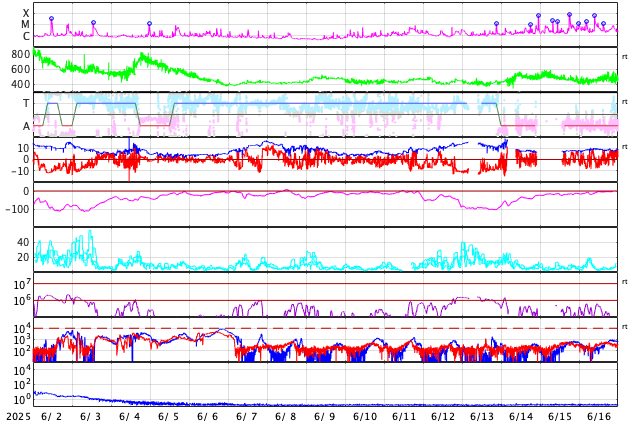
Task: Click the 10^7 axis label
Action: (22, 284)
